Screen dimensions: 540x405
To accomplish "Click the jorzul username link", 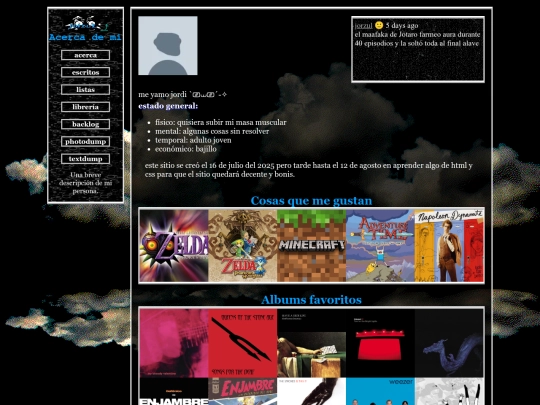I will 364,25.
